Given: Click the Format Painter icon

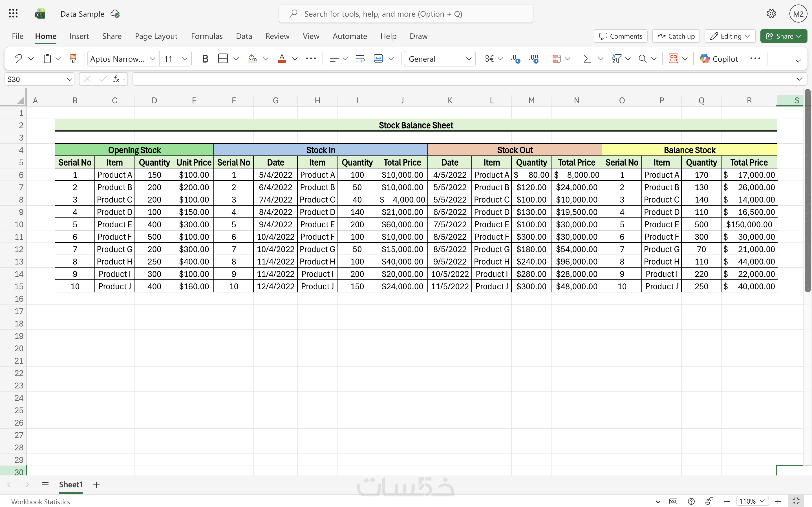Looking at the screenshot, I should [x=73, y=59].
